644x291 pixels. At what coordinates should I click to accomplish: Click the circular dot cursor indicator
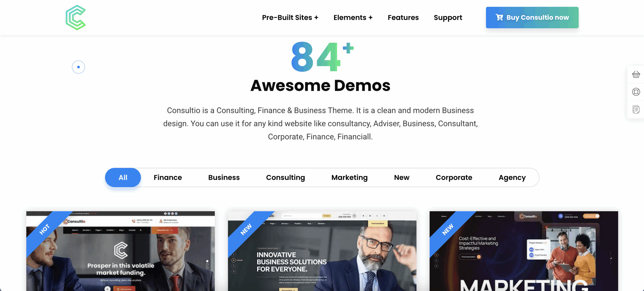78,67
